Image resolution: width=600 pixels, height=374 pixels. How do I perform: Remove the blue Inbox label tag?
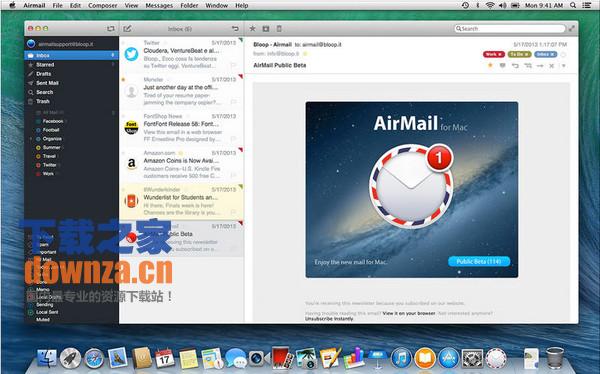coord(553,54)
